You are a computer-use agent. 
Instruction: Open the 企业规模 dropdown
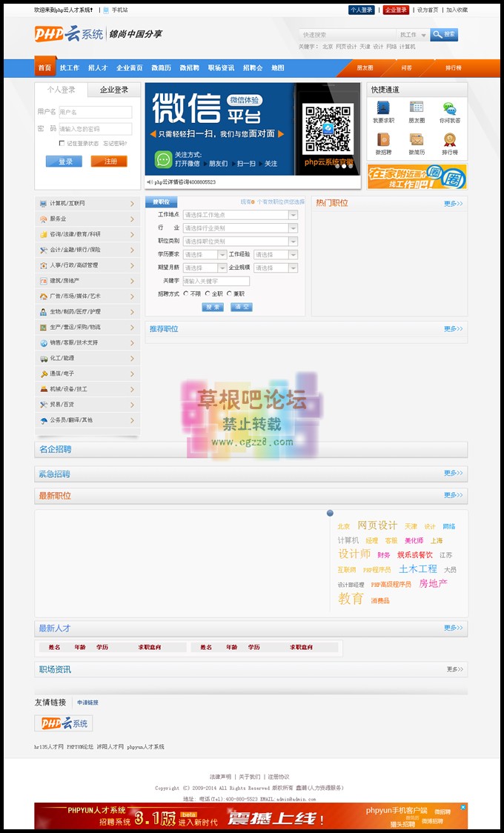(x=276, y=268)
